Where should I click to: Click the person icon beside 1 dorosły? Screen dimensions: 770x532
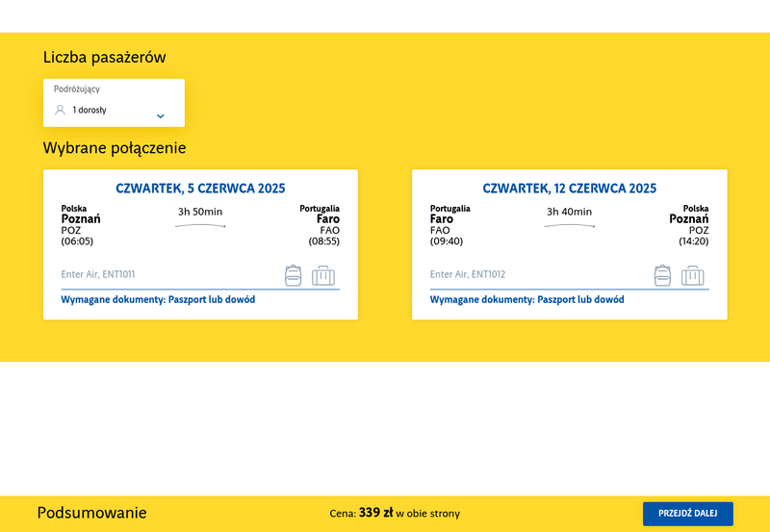click(60, 110)
